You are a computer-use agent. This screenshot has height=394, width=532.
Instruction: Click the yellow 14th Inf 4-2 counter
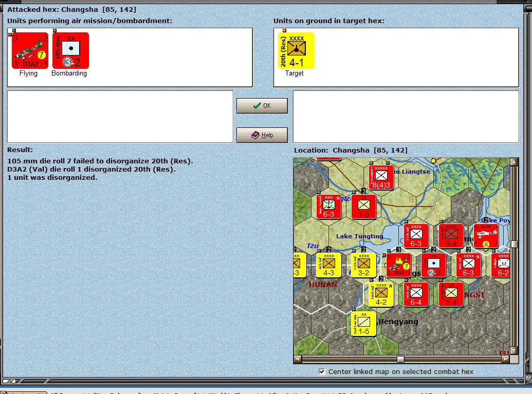tap(381, 294)
